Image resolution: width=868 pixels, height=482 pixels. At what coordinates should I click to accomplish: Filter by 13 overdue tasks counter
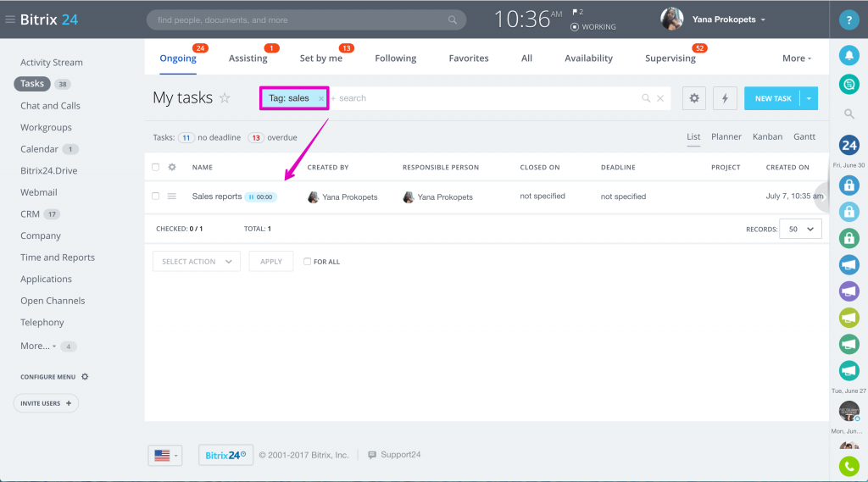pos(256,137)
